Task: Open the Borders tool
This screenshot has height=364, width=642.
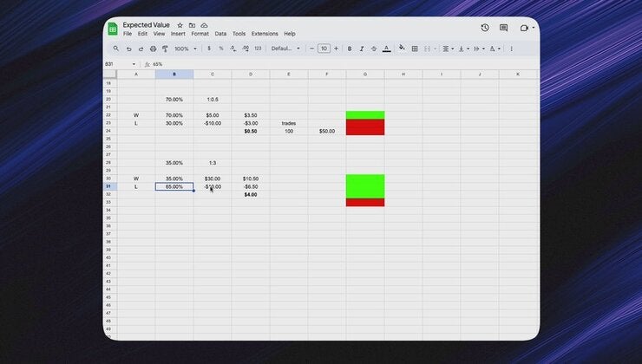Action: pyautogui.click(x=415, y=49)
